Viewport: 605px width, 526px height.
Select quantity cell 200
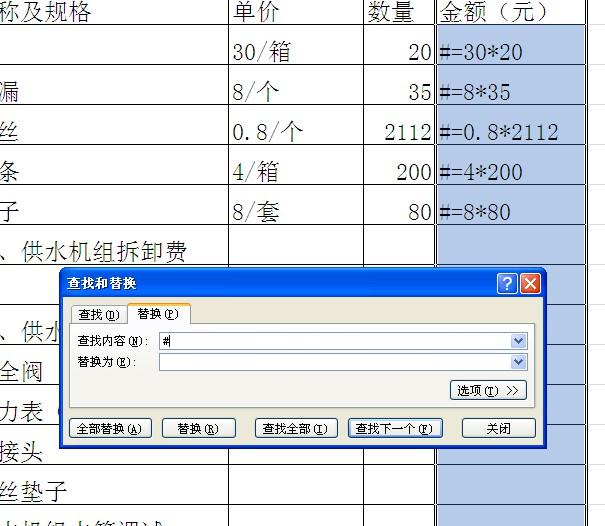click(x=399, y=165)
